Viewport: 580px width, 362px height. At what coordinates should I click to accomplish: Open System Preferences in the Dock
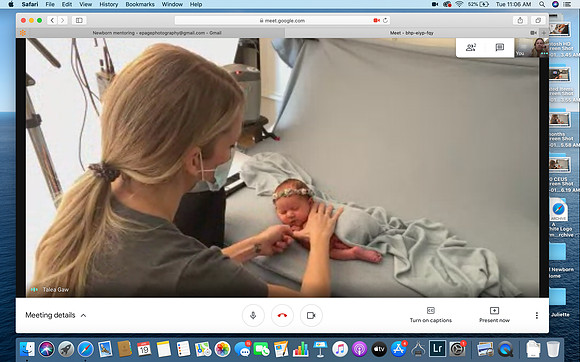pos(457,349)
